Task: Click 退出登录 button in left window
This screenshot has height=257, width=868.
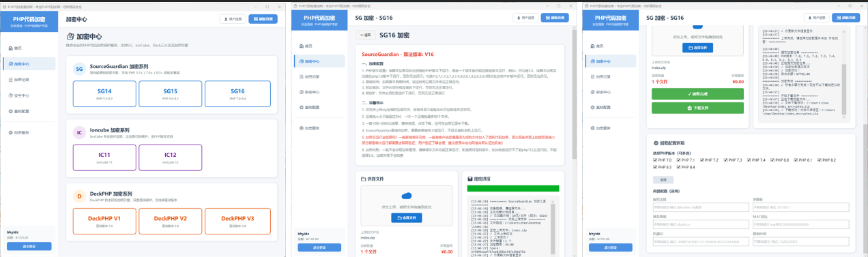Action: coord(29,245)
